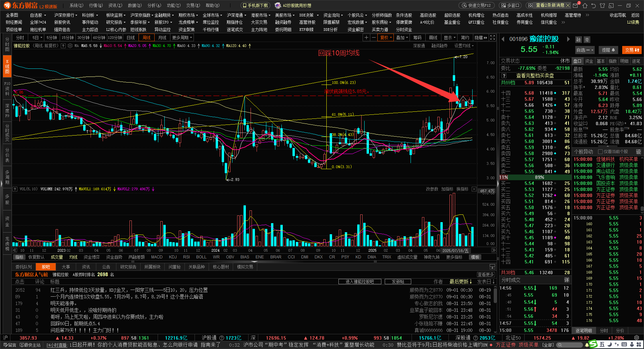Screen dimensions: 644x349
Task: Click the 提醒 bell alert button
Action: click(x=608, y=50)
